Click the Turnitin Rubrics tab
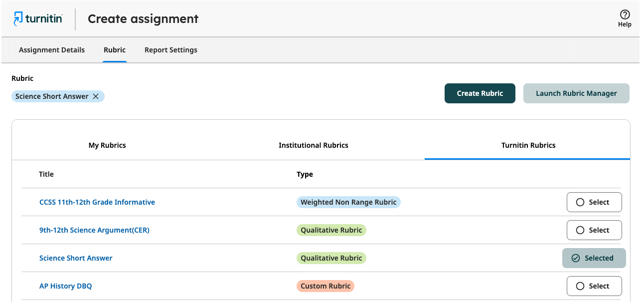The height and width of the screenshot is (302, 644). tap(528, 145)
